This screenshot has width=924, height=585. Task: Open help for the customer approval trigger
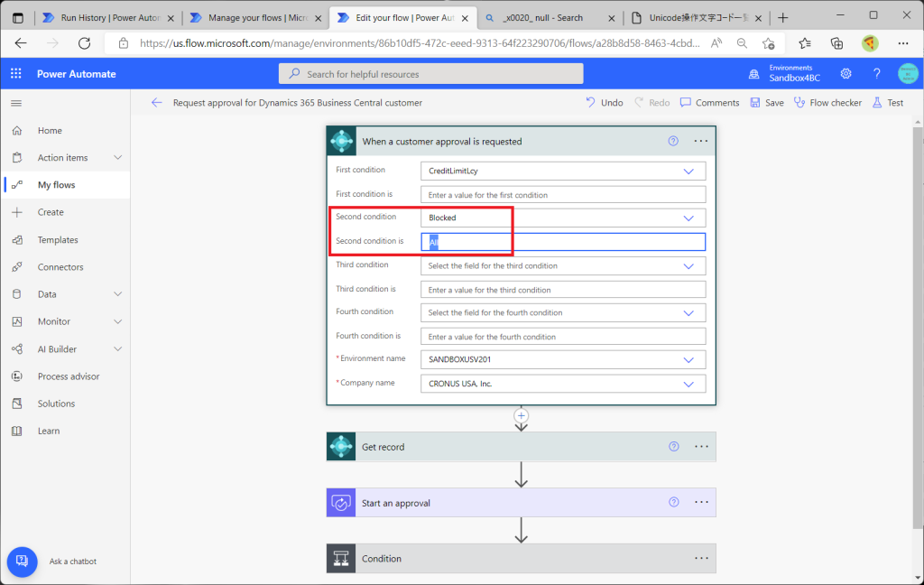pos(673,141)
